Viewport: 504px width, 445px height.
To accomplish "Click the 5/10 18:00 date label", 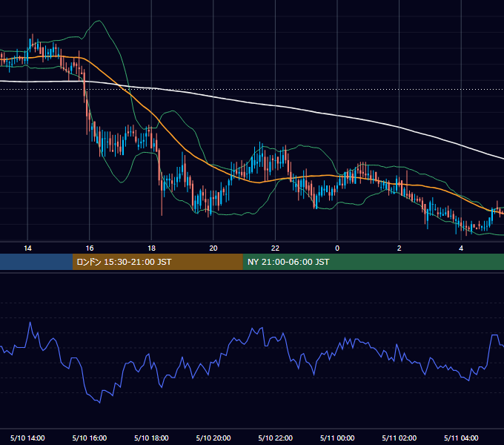I will click(151, 438).
